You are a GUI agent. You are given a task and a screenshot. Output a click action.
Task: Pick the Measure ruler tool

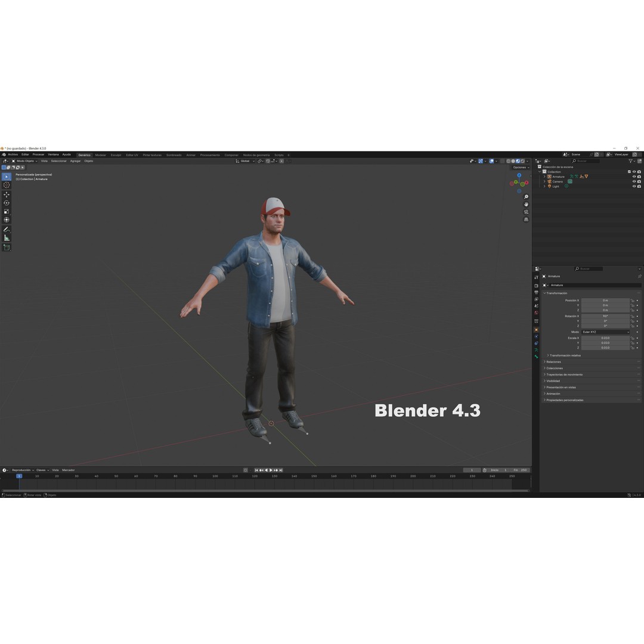click(x=7, y=238)
